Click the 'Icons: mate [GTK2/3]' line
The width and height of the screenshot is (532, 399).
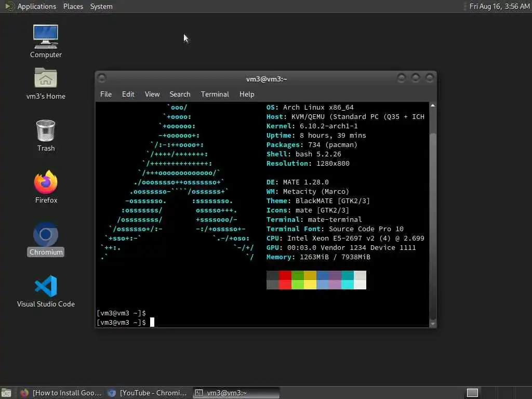pyautogui.click(x=308, y=210)
